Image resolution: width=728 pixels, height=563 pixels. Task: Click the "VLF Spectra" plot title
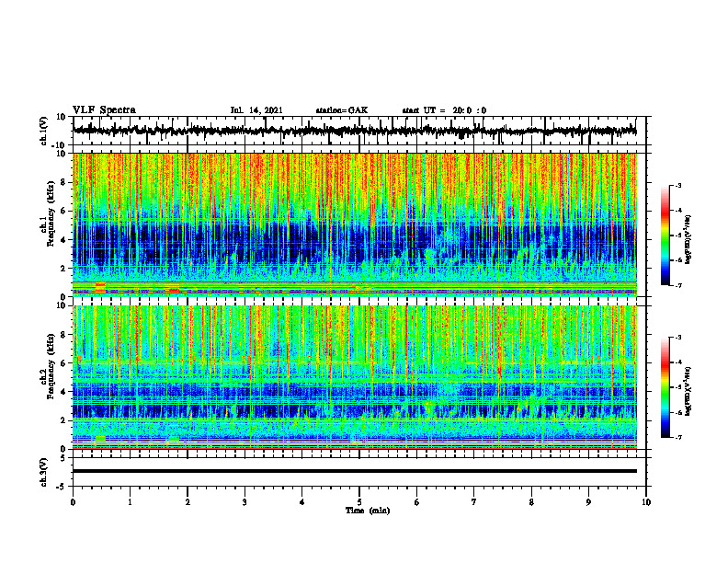[104, 110]
